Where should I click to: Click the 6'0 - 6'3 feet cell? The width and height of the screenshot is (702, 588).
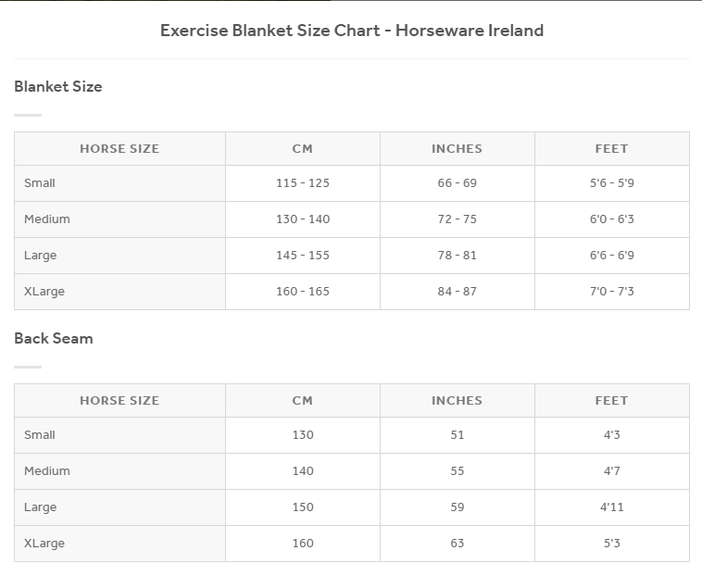(611, 219)
